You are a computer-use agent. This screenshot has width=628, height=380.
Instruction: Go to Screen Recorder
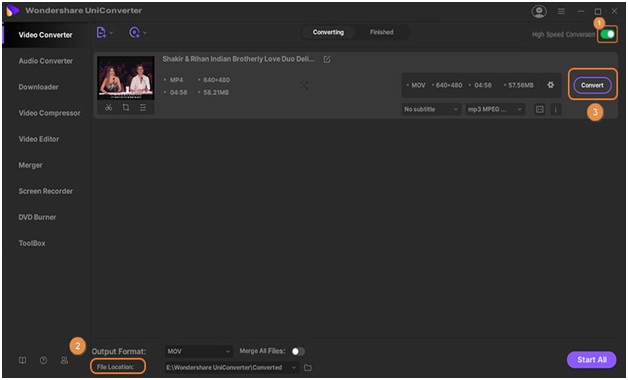coord(46,191)
